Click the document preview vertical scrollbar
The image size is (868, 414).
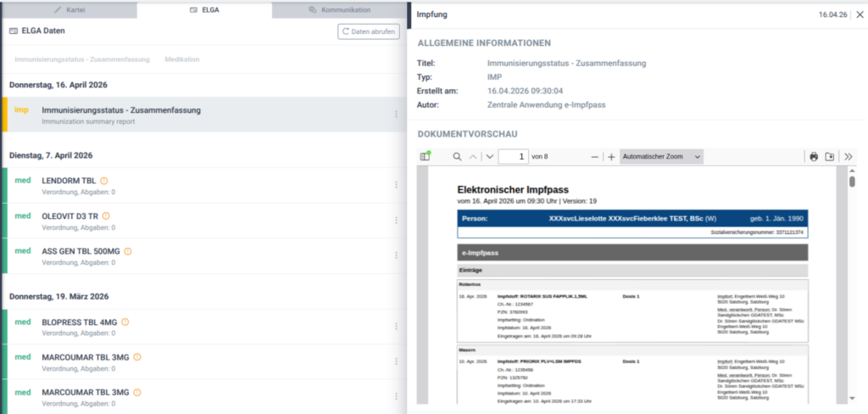[852, 255]
